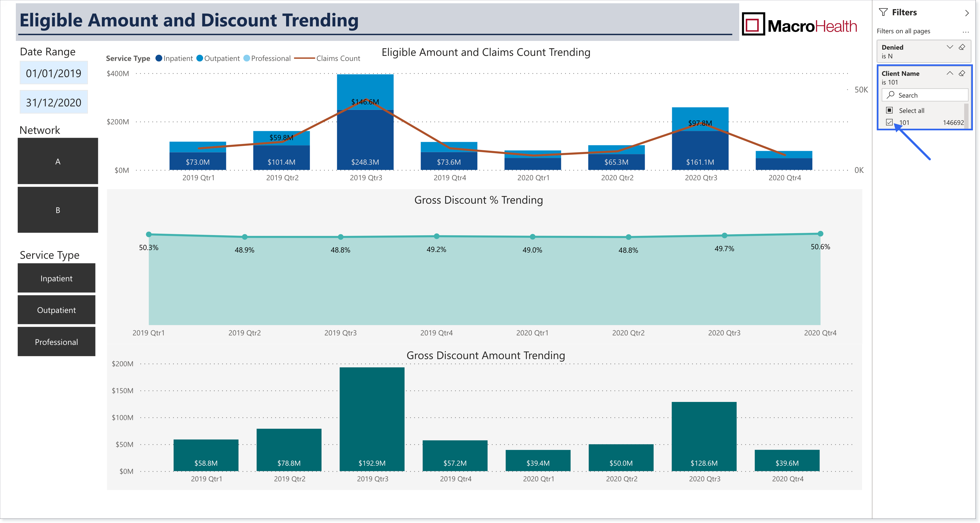Click the search magnifier icon in filter
Screen dimensions: 980x523
pos(890,95)
